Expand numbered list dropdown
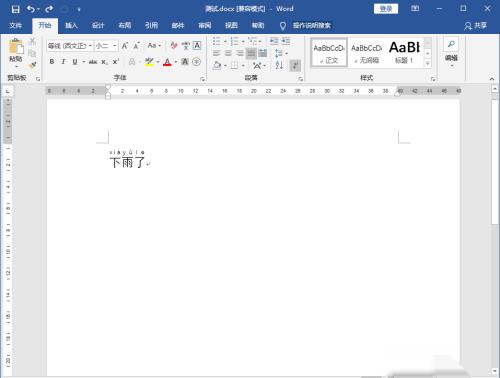Image resolution: width=500 pixels, height=378 pixels. (x=243, y=42)
